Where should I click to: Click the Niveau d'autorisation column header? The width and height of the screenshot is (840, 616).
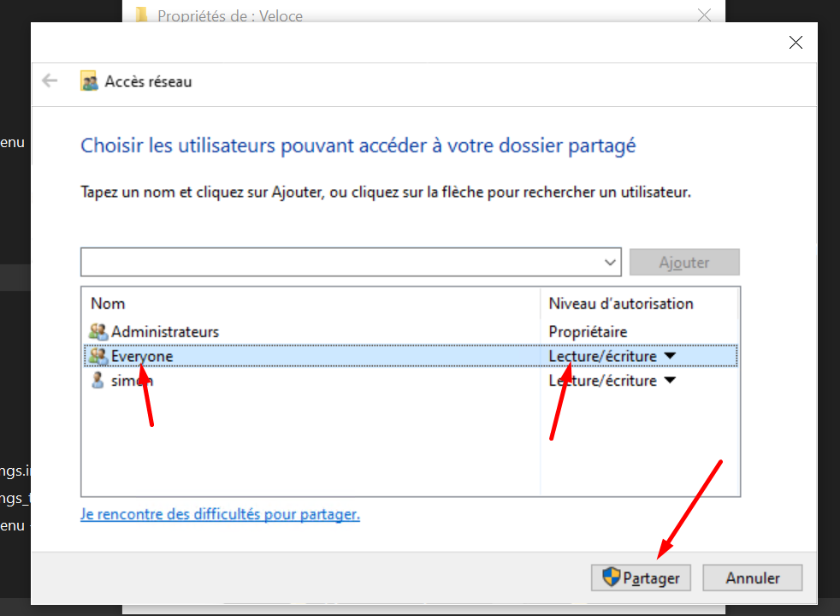[639, 304]
